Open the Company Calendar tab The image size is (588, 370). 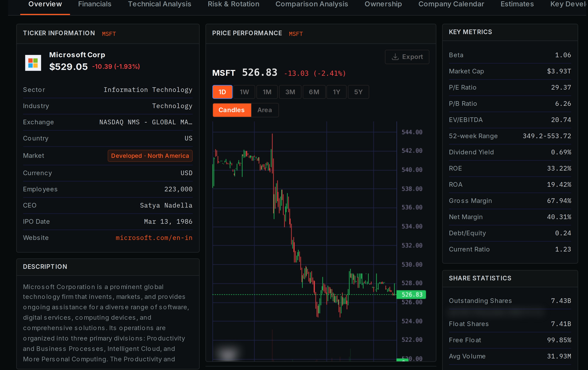pyautogui.click(x=451, y=4)
